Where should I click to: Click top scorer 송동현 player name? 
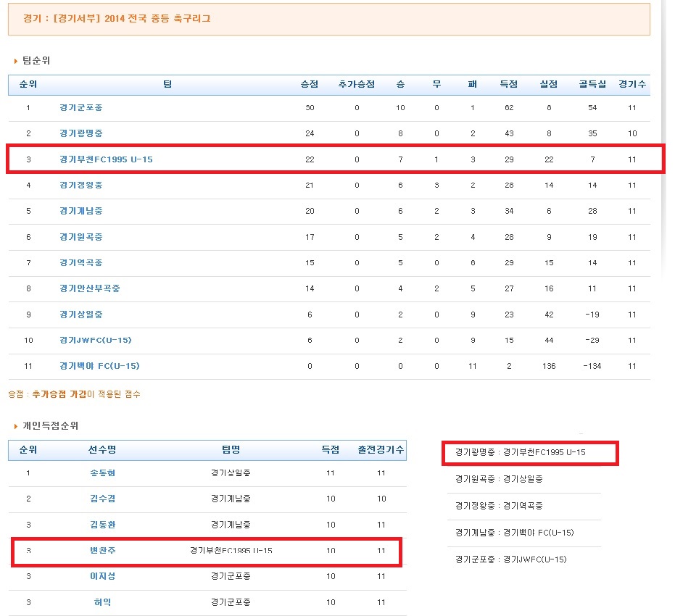click(x=102, y=473)
